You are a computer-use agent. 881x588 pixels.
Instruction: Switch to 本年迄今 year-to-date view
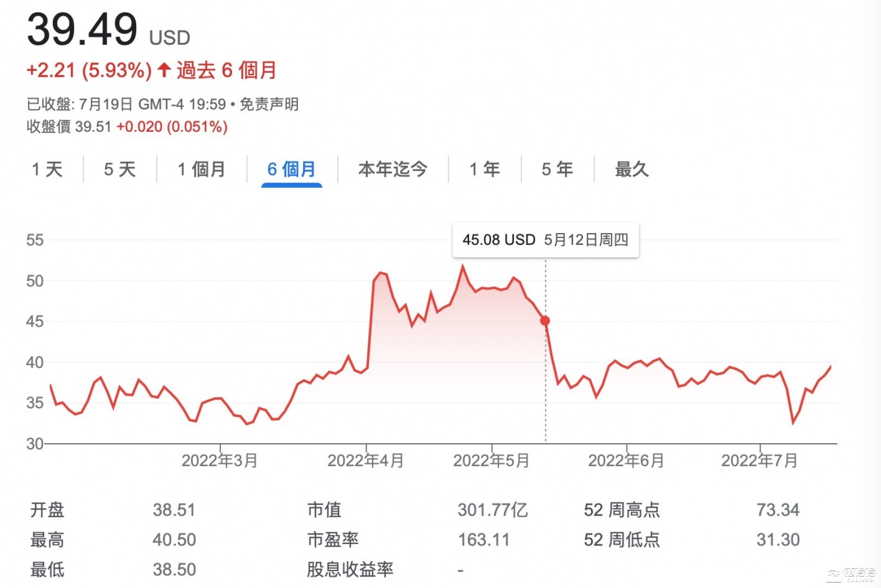pos(393,169)
